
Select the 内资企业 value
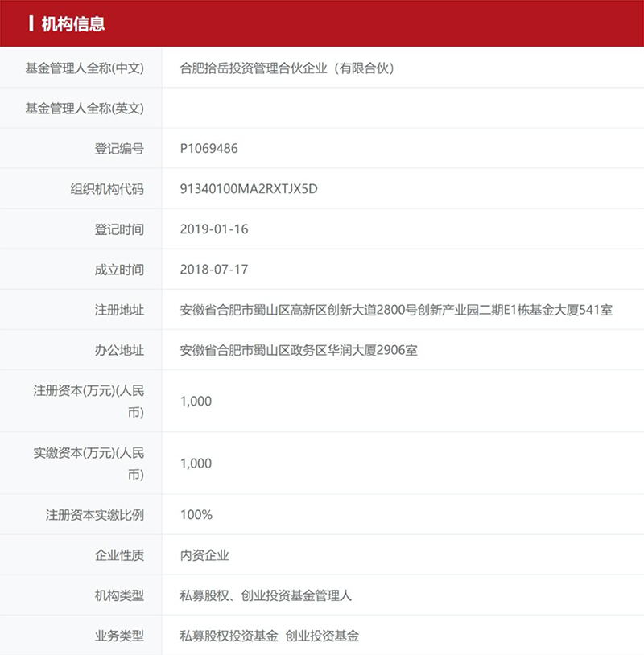click(204, 555)
